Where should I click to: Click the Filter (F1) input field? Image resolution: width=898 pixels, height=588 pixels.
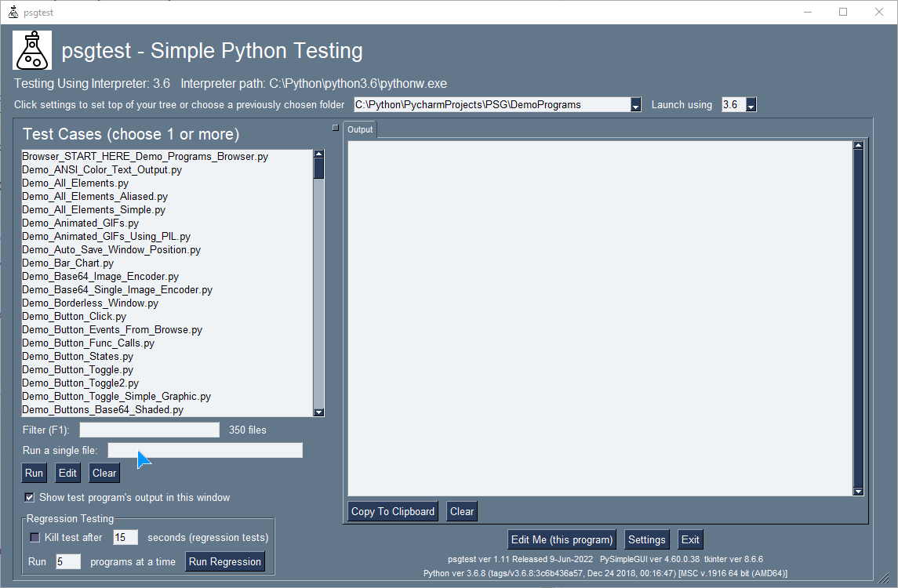point(150,430)
